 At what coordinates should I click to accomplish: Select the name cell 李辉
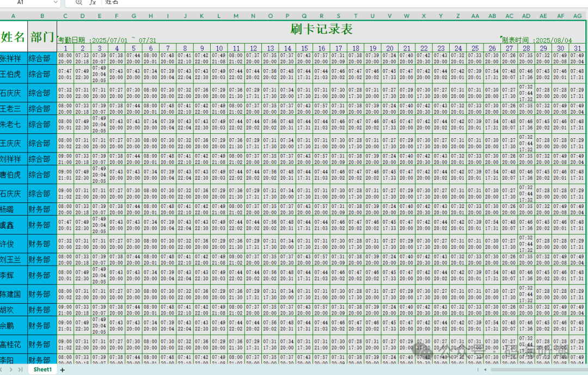tap(14, 275)
